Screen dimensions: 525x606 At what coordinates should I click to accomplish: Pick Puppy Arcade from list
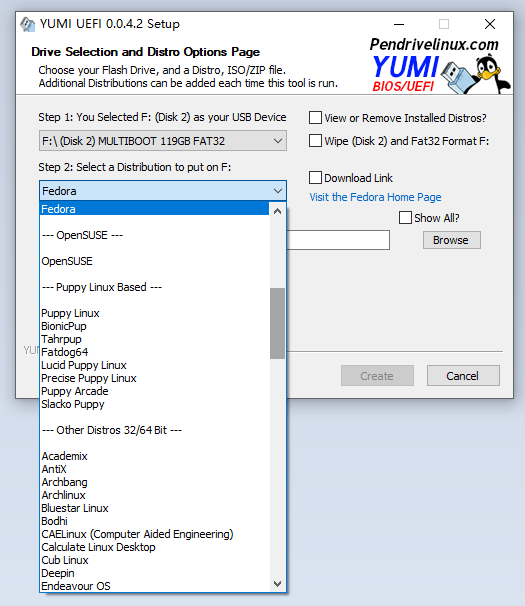coord(154,391)
